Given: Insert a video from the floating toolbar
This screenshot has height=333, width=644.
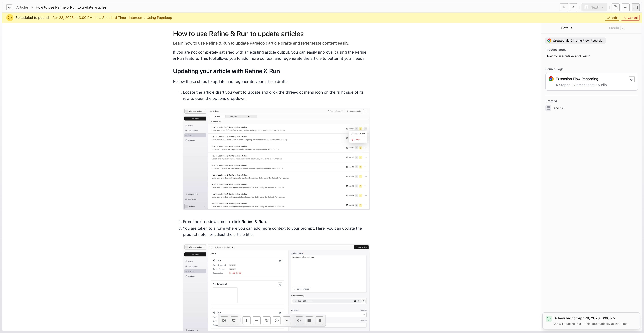Looking at the screenshot, I should click(x=234, y=321).
